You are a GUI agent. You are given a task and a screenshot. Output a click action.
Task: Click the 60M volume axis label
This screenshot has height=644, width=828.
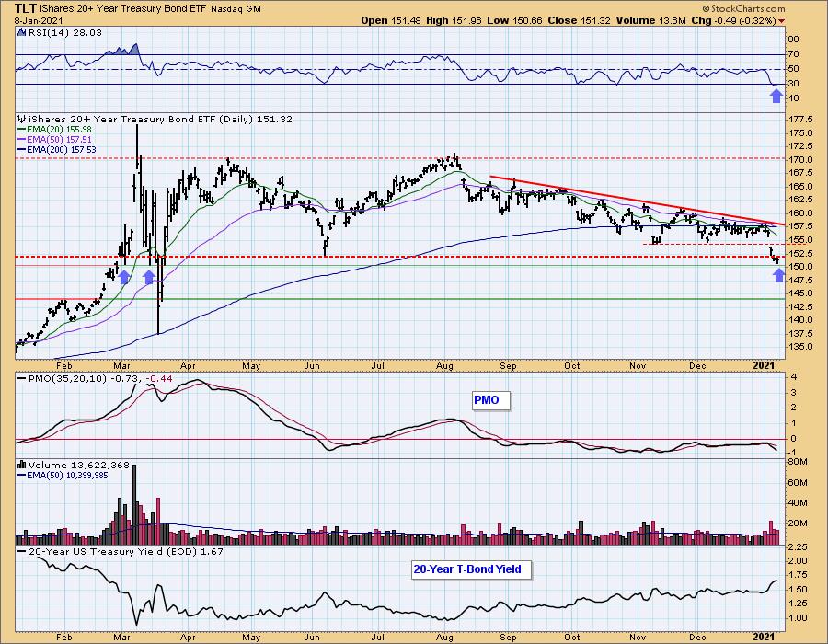(x=798, y=482)
